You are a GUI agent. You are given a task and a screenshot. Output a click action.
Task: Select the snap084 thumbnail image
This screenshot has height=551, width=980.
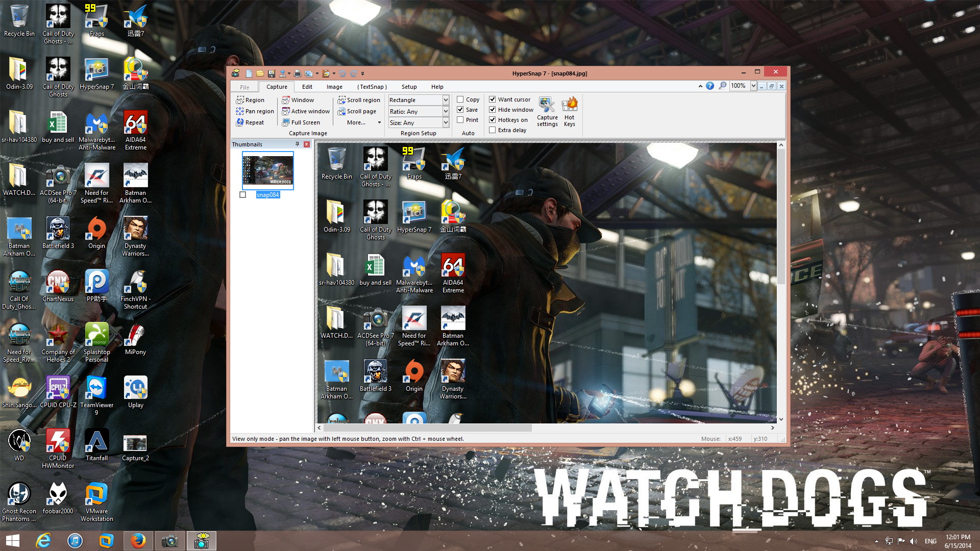[x=268, y=170]
